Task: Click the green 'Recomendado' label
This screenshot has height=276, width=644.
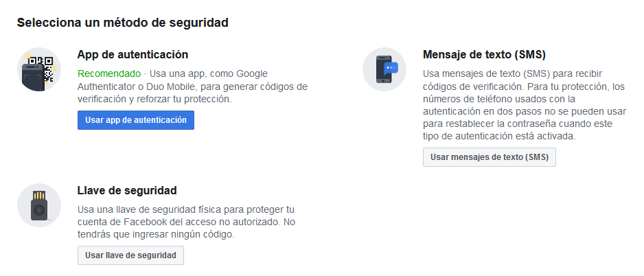Action: pos(109,73)
